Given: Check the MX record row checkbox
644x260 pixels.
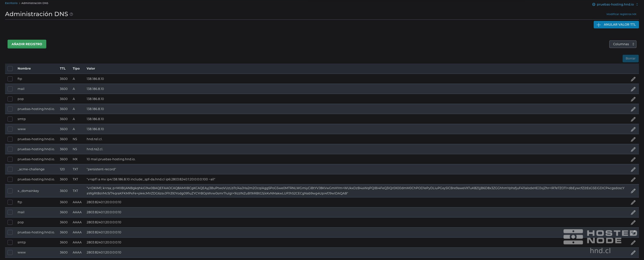Looking at the screenshot, I should click(x=10, y=159).
